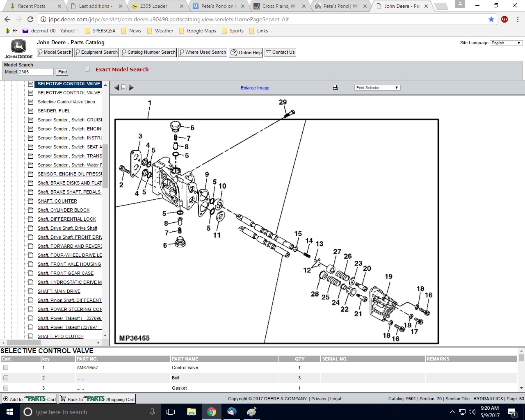Screen dimensions: 525x420
Task: Bookmark page using the star icon
Action: point(491,19)
